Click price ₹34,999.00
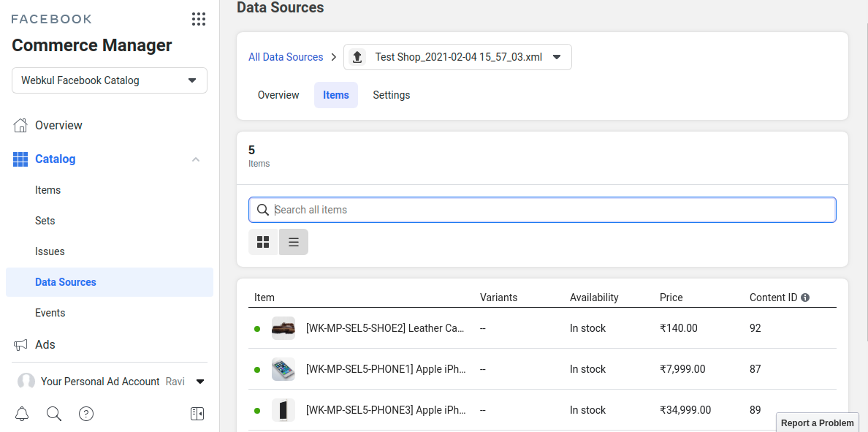868x432 pixels. [x=685, y=410]
